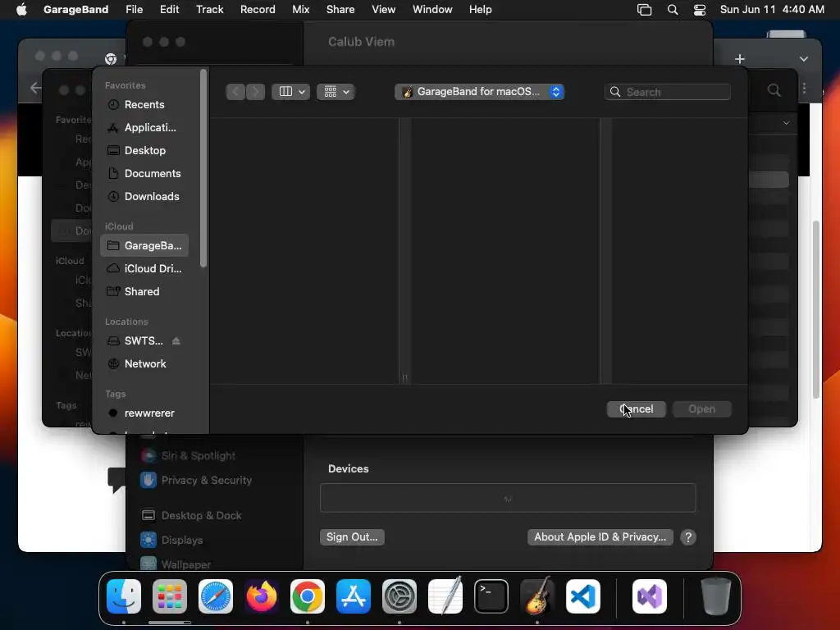
Task: Select GarageBand iCloud folder in the sidebar
Action: click(x=144, y=245)
